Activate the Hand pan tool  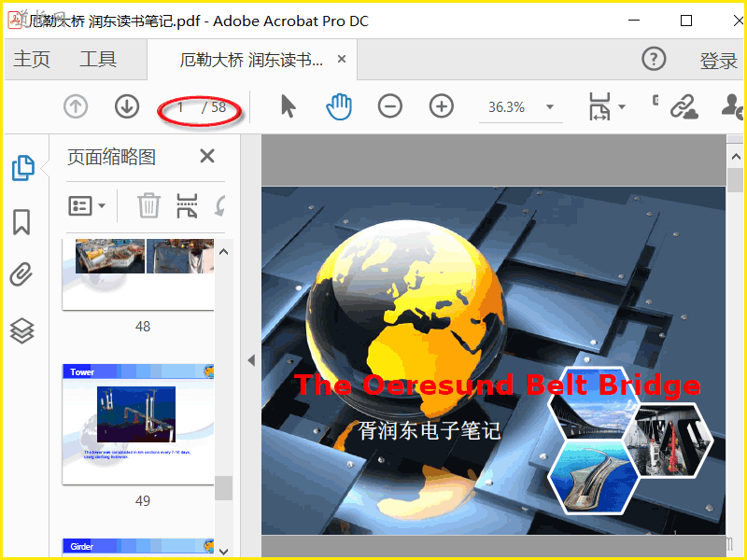point(339,106)
